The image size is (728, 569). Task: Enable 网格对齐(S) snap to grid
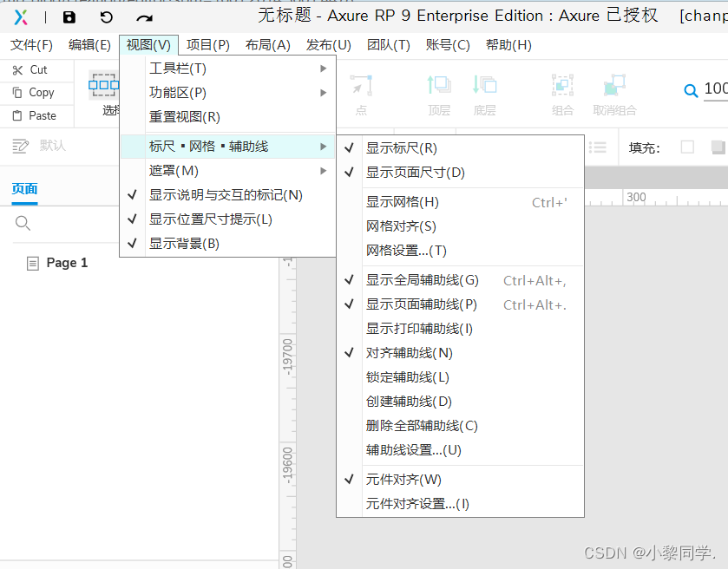pos(460,226)
